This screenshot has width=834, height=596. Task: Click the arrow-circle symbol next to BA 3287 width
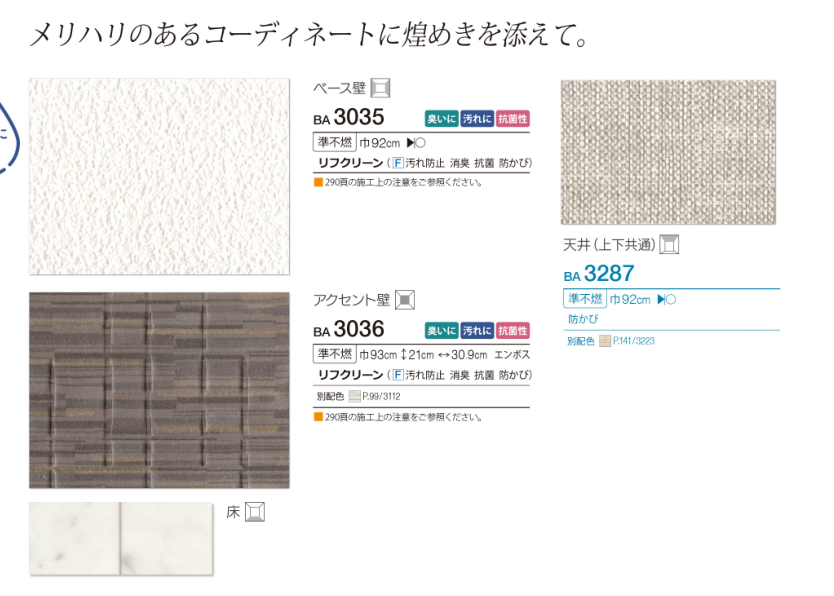(x=666, y=299)
